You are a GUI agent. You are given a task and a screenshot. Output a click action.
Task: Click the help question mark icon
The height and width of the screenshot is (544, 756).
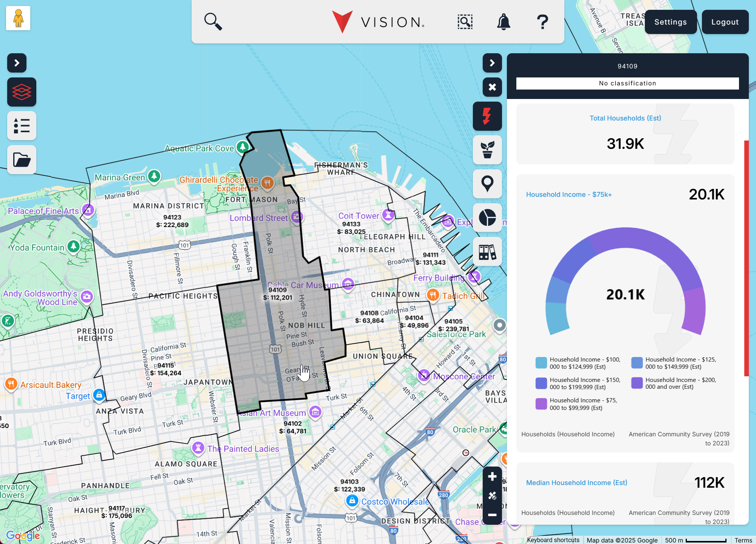[542, 22]
